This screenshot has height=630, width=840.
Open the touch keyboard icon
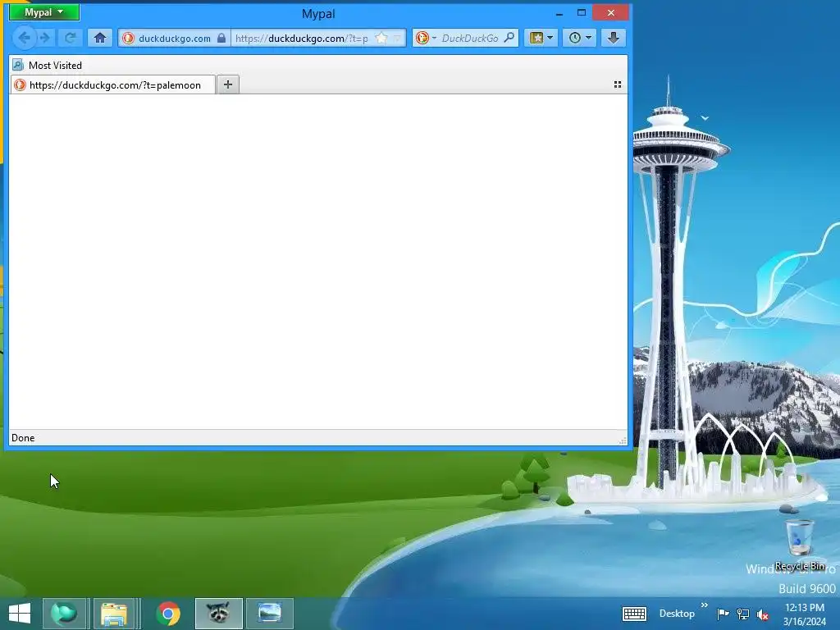point(634,614)
